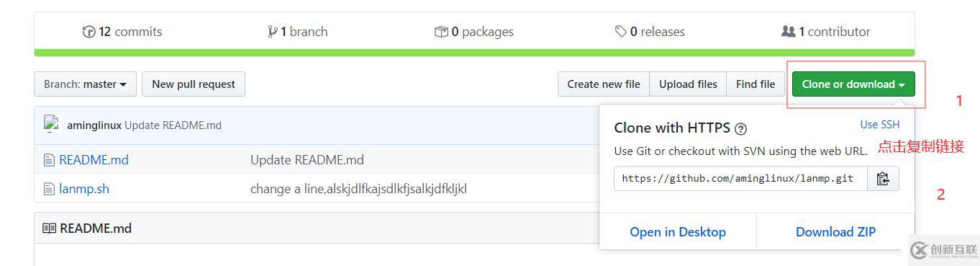Click the releases tag icon
The image size is (980, 266).
point(620,32)
